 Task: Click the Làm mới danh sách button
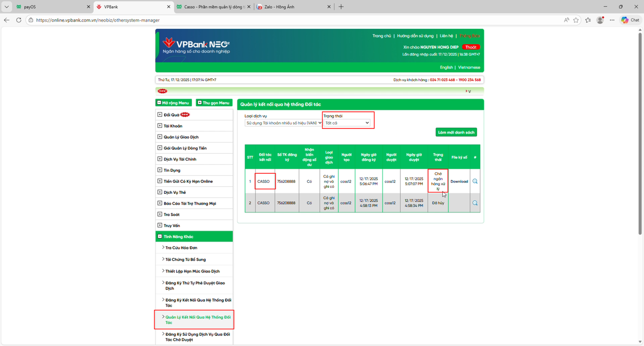coord(455,132)
